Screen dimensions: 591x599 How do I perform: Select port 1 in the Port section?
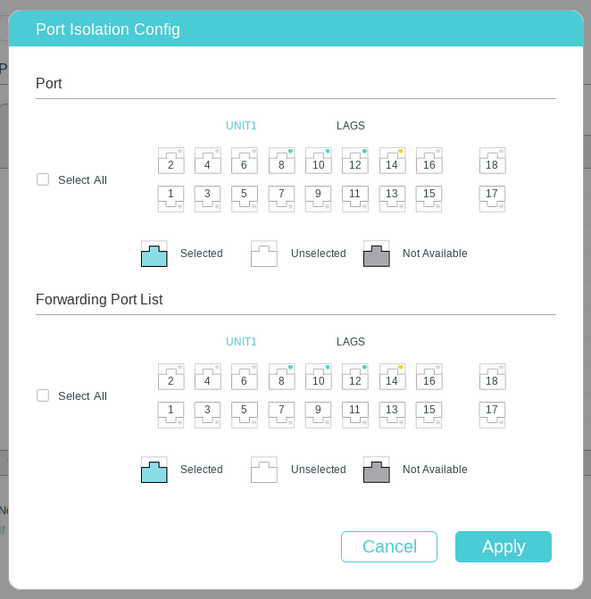click(x=171, y=199)
